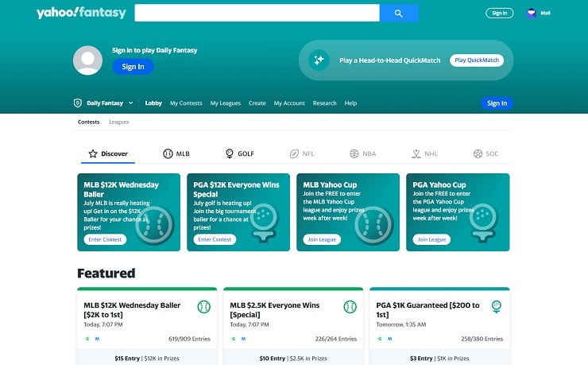588x365 pixels.
Task: Click the $3 Entry | $1K in Prizes bar
Action: point(439,359)
